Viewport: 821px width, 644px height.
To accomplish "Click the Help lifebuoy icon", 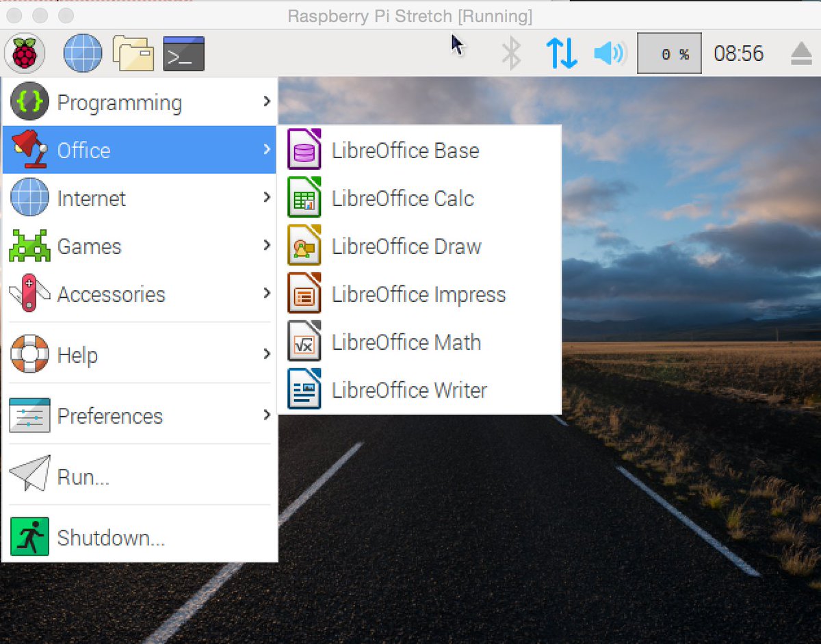I will coord(29,354).
